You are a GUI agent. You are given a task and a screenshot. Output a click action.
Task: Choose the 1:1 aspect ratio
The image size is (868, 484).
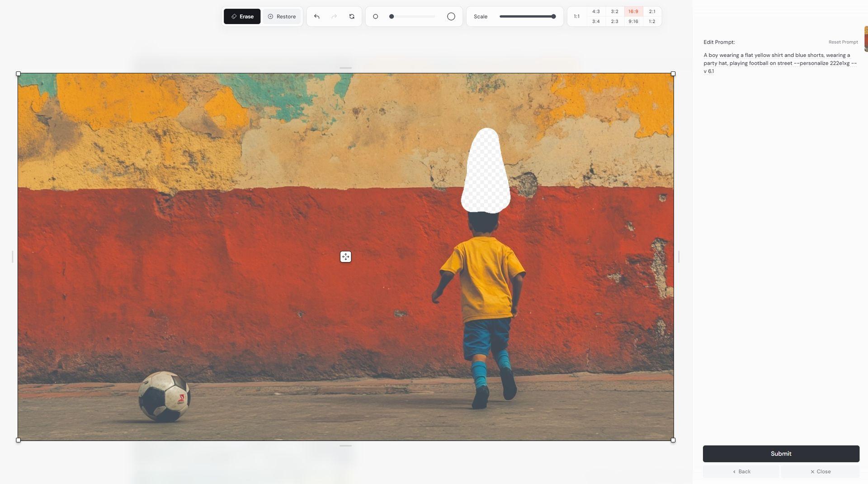coord(576,17)
